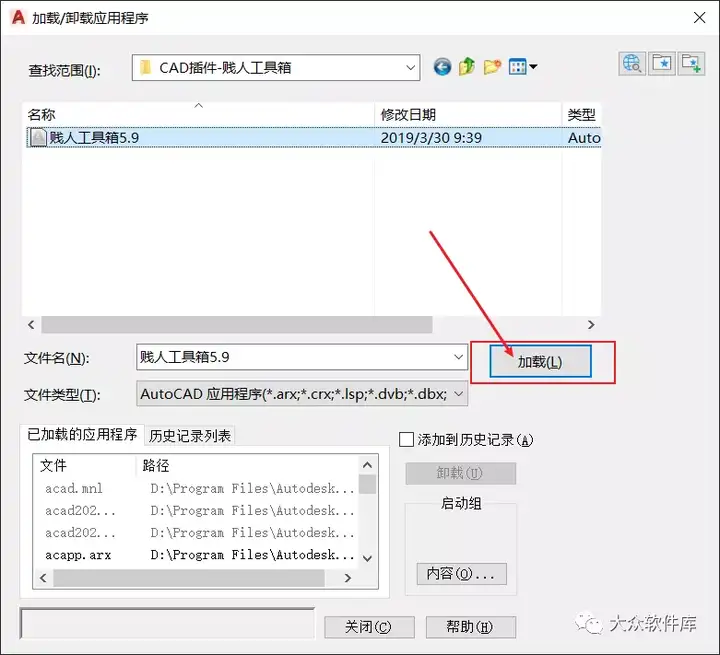This screenshot has height=655, width=720.
Task: Click the 文件 column header
Action: (x=85, y=466)
